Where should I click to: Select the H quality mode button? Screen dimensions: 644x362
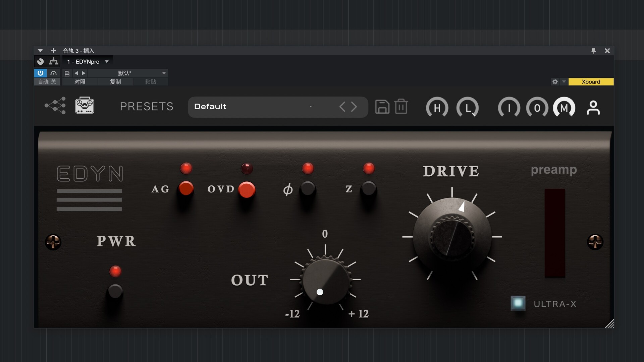pyautogui.click(x=437, y=108)
